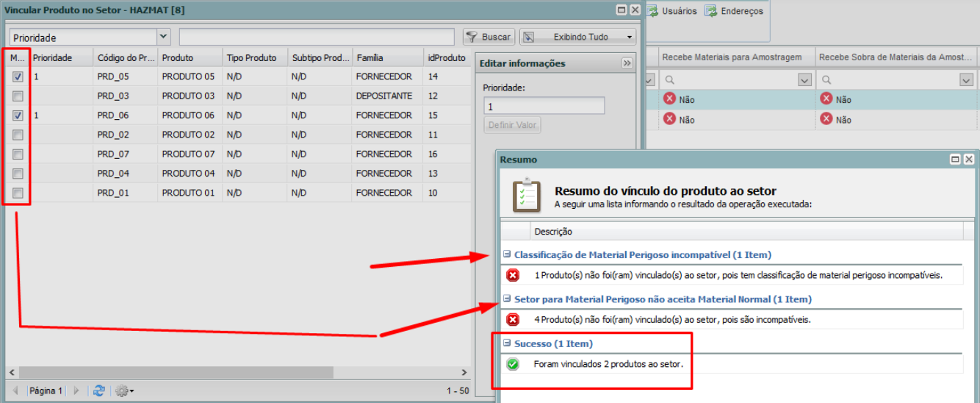This screenshot has height=403, width=980.
Task: Open filter dropdown under Recebe Sobra de Materiais
Action: pyautogui.click(x=967, y=79)
